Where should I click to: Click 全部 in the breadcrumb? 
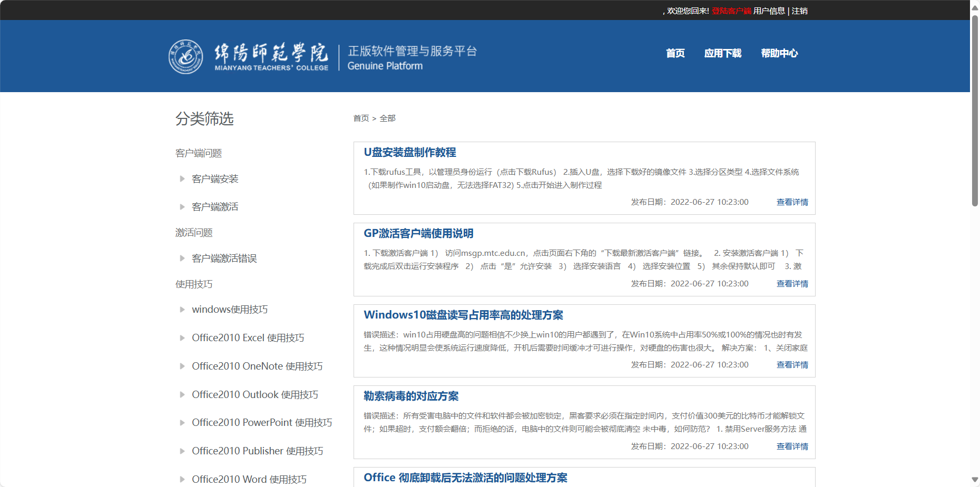tap(388, 118)
